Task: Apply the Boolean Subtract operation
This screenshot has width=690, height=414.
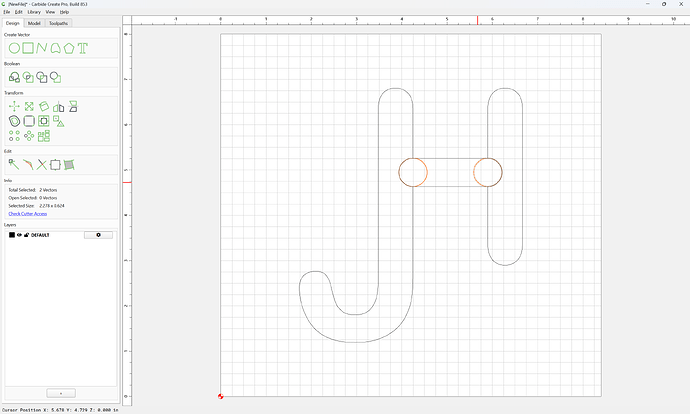Action: coord(42,77)
